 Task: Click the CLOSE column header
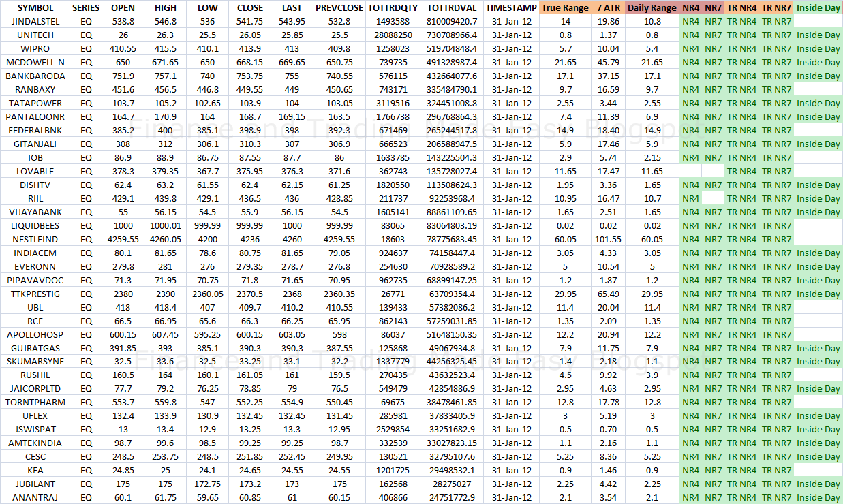click(249, 7)
